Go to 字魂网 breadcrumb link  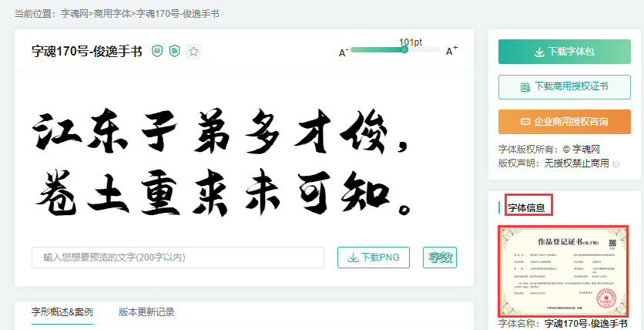pyautogui.click(x=75, y=14)
